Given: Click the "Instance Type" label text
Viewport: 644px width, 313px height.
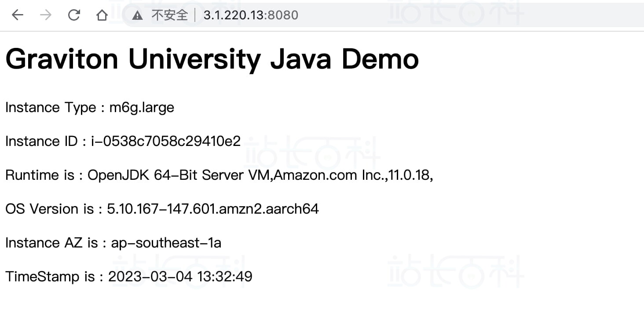Looking at the screenshot, I should [51, 108].
